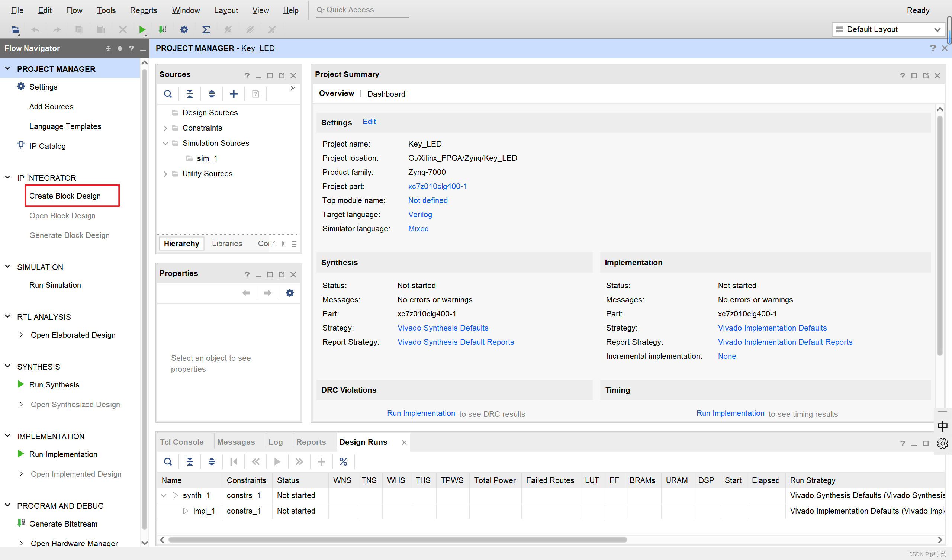The image size is (952, 560).
Task: Click Run Synthesis in Flow Navigator
Action: click(x=54, y=384)
